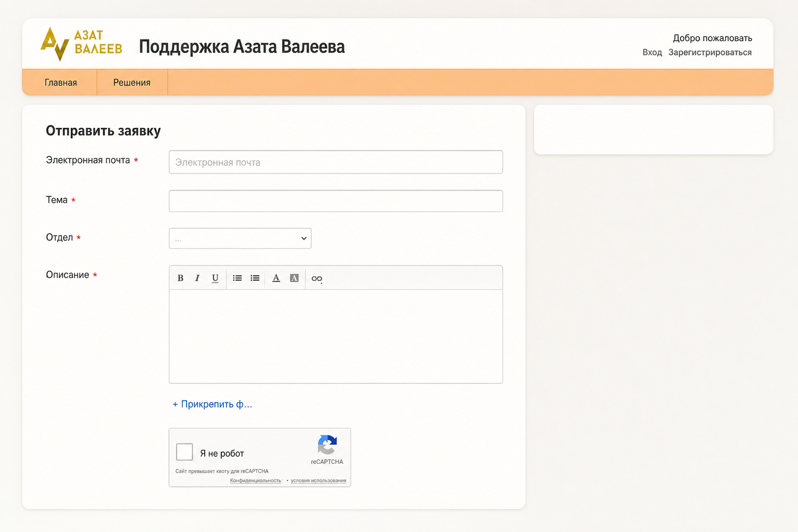798x532 pixels.
Task: Click the Добро пожаловать text
Action: click(x=712, y=38)
